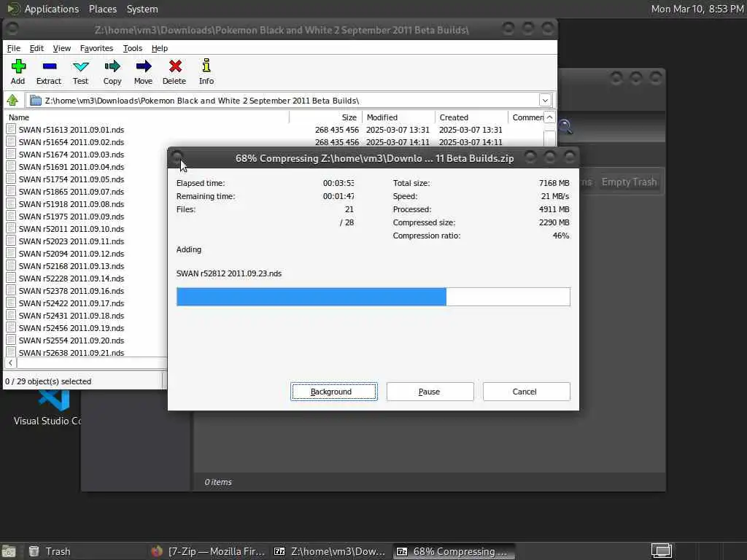The width and height of the screenshot is (747, 560).
Task: Select SWAN r51754 2011.09.05.nds
Action: point(71,179)
